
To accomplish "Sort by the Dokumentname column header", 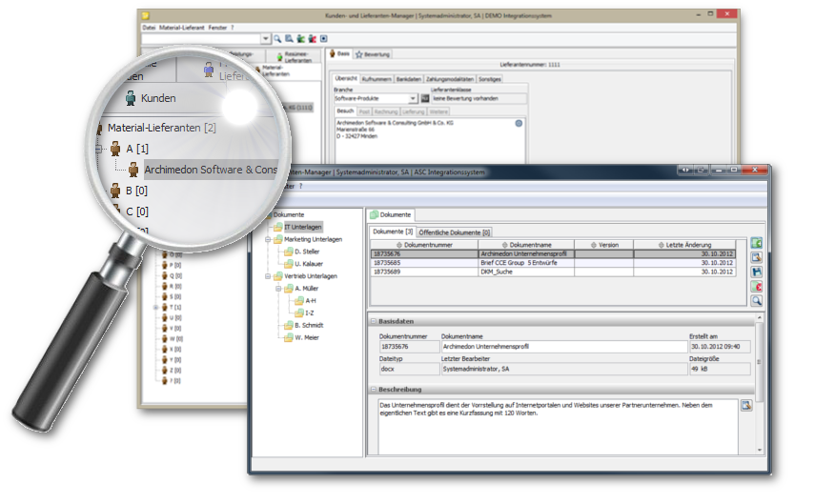I will 527,246.
